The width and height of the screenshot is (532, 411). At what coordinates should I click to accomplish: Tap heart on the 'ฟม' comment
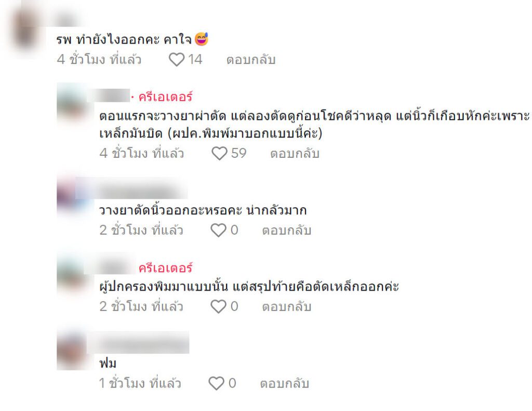tap(217, 383)
